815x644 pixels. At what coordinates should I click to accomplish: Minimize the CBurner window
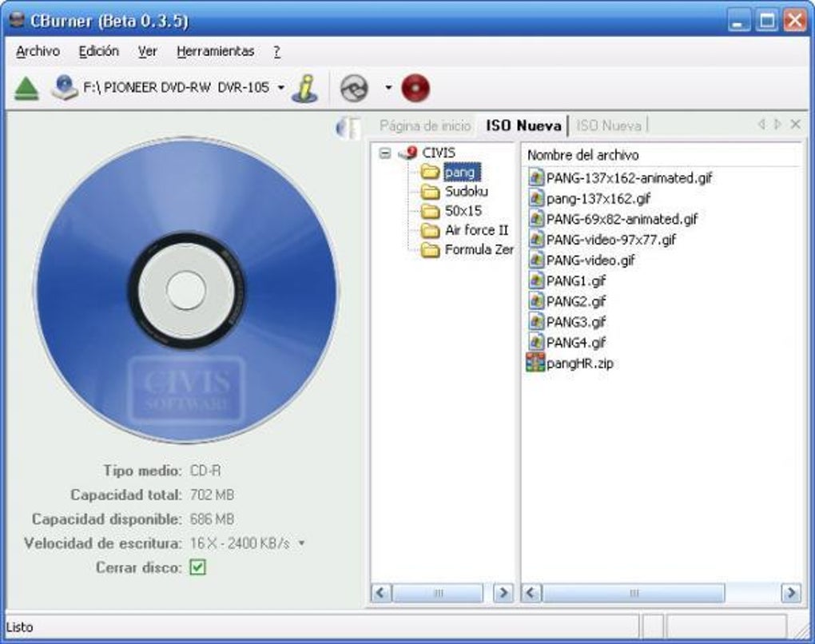[737, 21]
